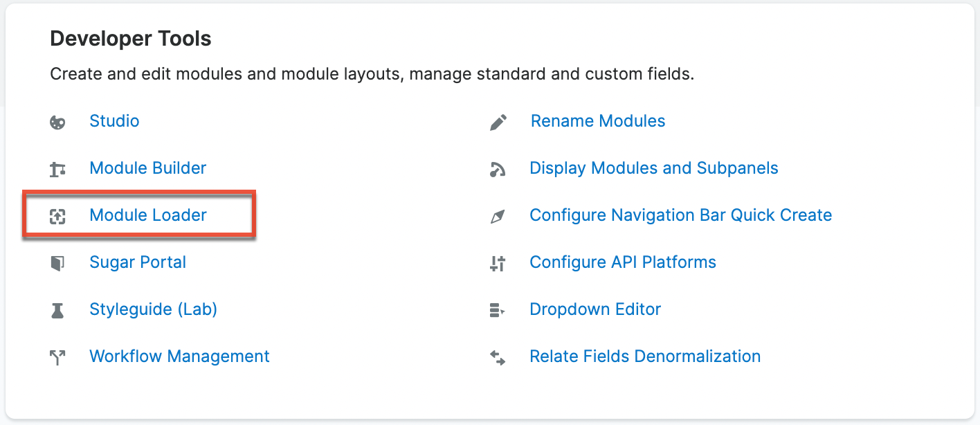Viewport: 980px width, 425px height.
Task: Click the Rename Modules pencil icon
Action: 498,122
